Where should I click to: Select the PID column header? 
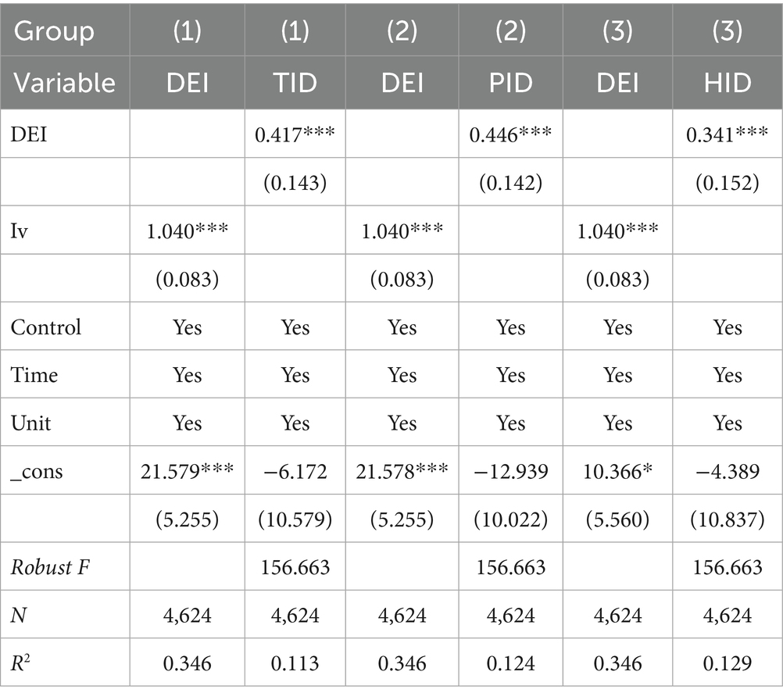tap(511, 82)
